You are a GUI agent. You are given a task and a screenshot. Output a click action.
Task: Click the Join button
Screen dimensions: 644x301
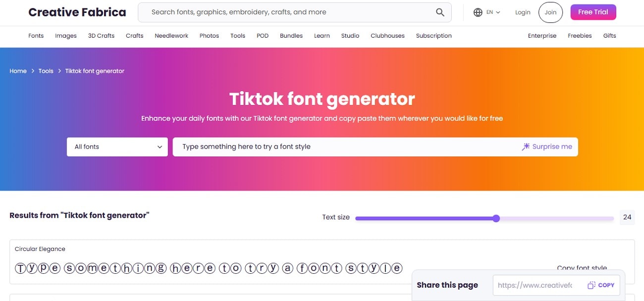point(550,12)
